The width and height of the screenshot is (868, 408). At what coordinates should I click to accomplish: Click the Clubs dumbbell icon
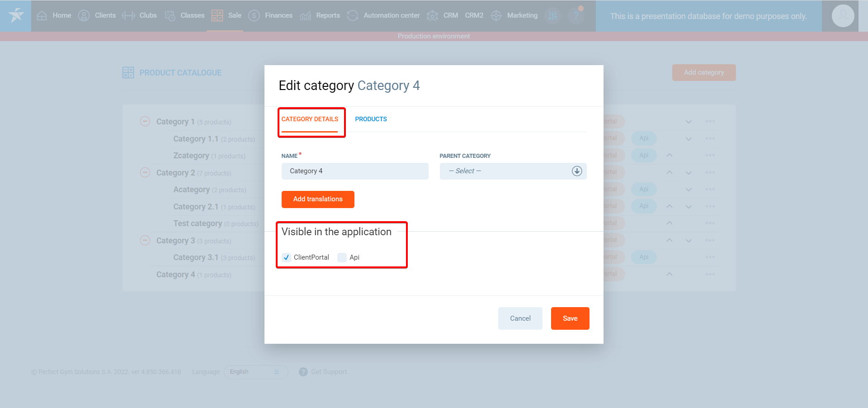click(128, 16)
